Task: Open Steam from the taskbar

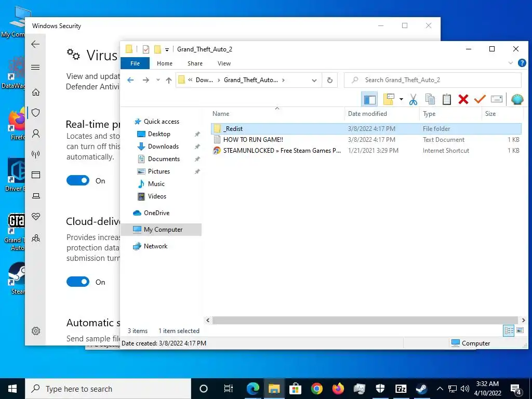Action: coord(421,389)
